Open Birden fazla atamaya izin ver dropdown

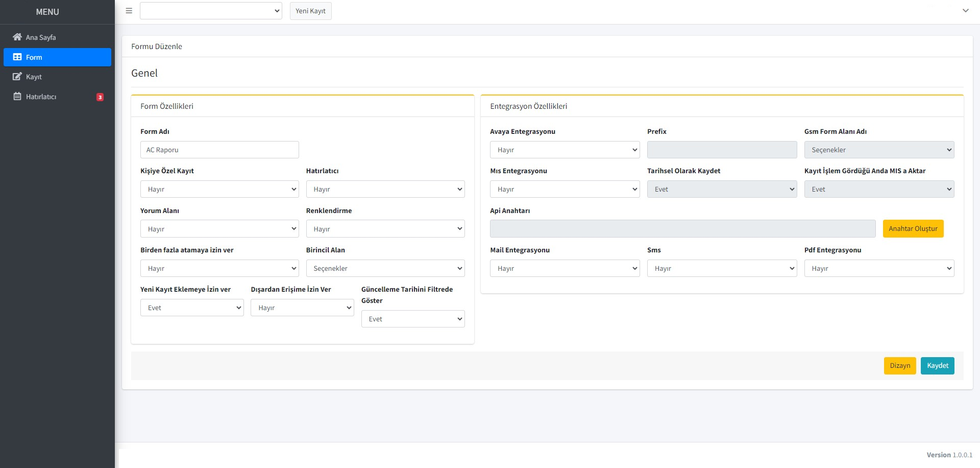(x=219, y=268)
